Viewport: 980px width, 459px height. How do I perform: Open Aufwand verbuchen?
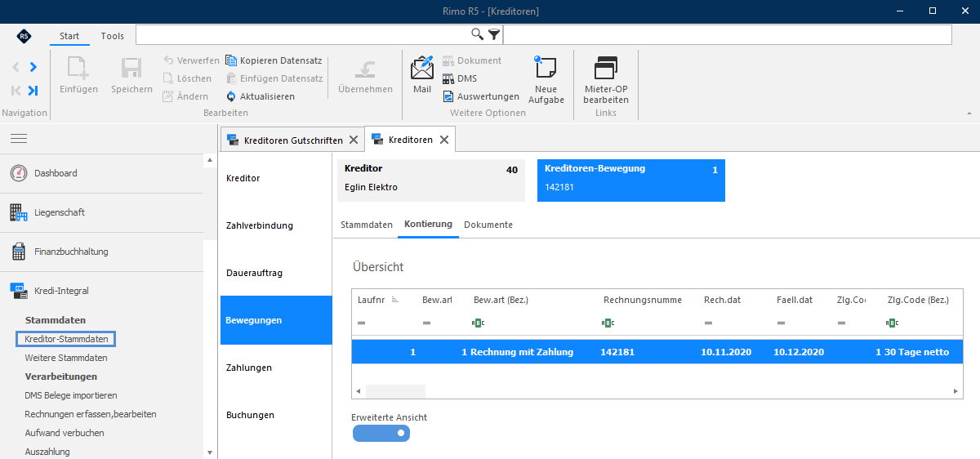(65, 433)
